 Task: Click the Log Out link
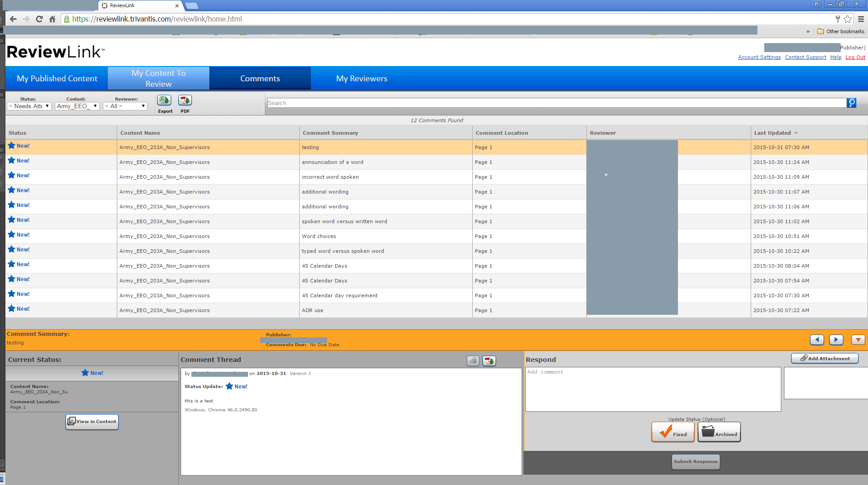(855, 57)
